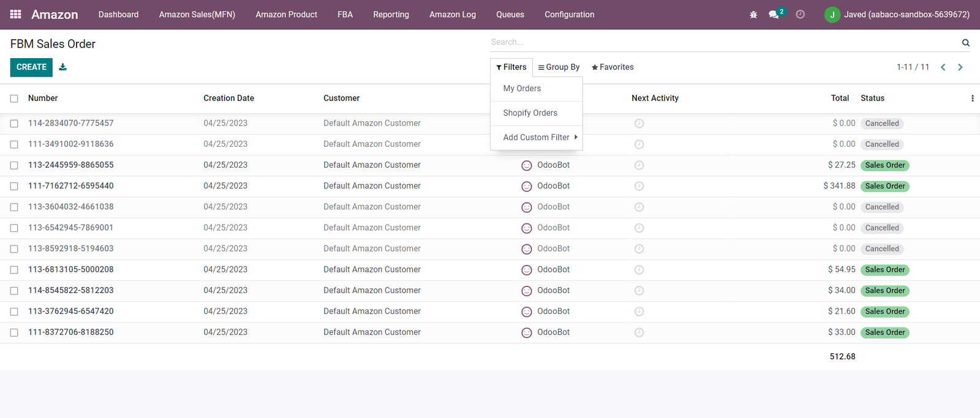The image size is (980, 418).
Task: Click Sales Order status of 114-8545822-5812203
Action: tap(885, 291)
